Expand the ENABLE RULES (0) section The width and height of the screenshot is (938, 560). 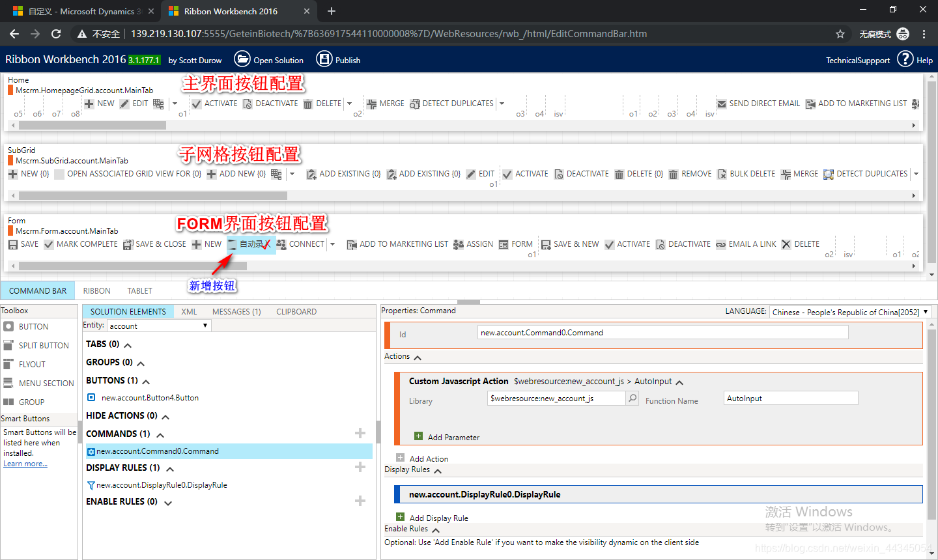(168, 503)
